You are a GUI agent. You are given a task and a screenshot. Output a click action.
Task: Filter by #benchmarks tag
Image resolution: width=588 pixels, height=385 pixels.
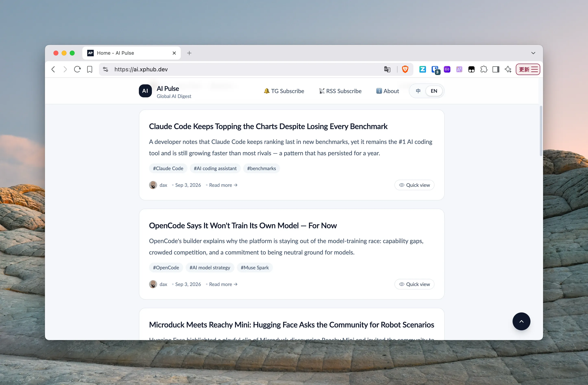[x=261, y=169]
